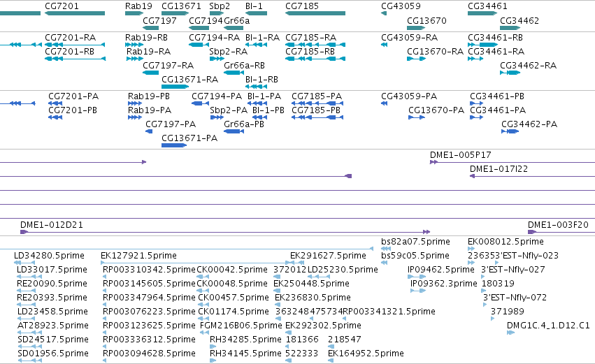
Task: Click the IP09462.5prime EST label
Action: (x=441, y=270)
